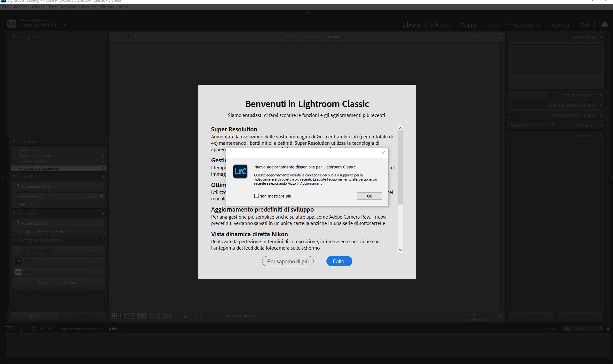
Task: Add keyword with Elenco parole chiave plus
Action: point(511,115)
